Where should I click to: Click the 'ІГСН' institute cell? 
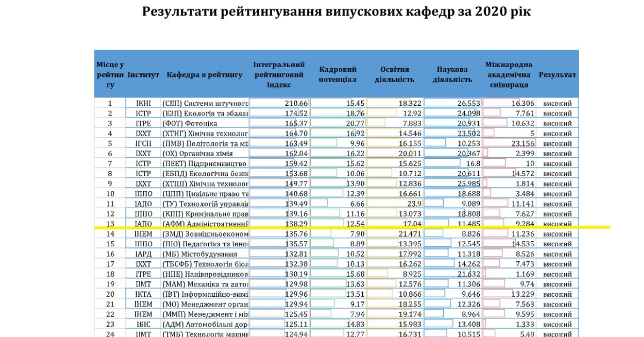(143, 143)
